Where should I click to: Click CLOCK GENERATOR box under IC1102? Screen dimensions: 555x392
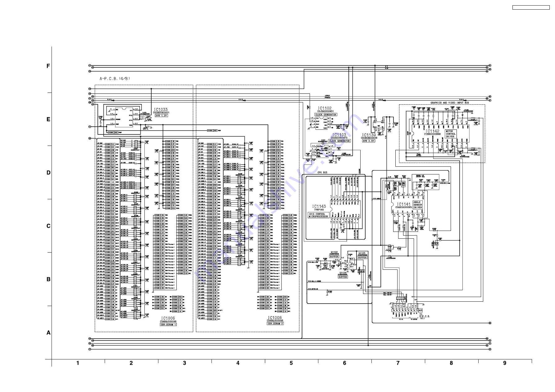[326, 115]
